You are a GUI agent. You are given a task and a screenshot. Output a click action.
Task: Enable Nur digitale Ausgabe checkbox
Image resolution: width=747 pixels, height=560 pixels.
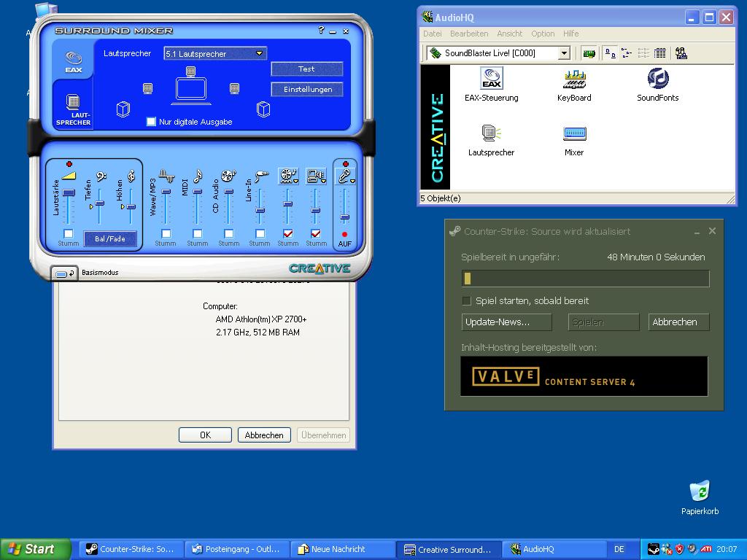coord(151,122)
